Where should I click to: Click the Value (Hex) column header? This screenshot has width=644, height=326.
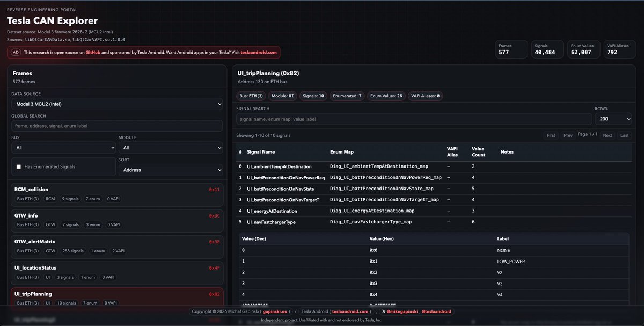[x=382, y=238]
